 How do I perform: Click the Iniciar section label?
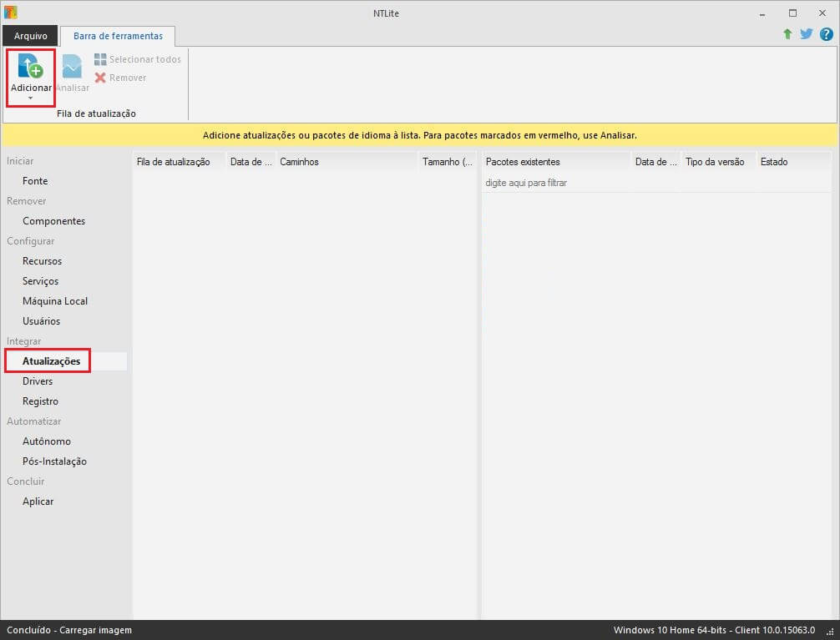pyautogui.click(x=20, y=161)
